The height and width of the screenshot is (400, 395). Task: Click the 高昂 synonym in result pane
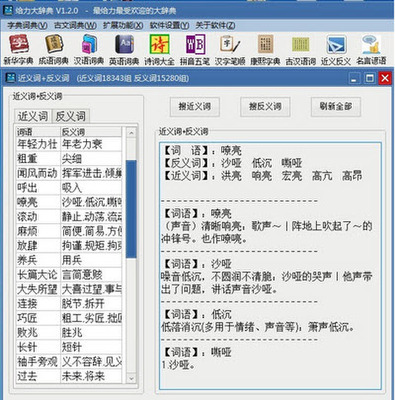click(x=352, y=176)
